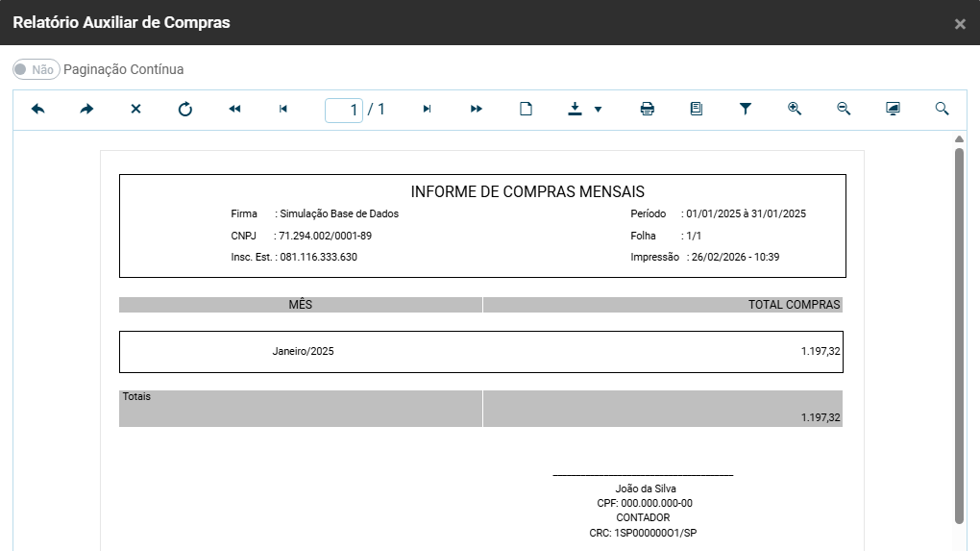Screen dimensions: 980x551
Task: Click the undo back arrow icon
Action: [38, 110]
